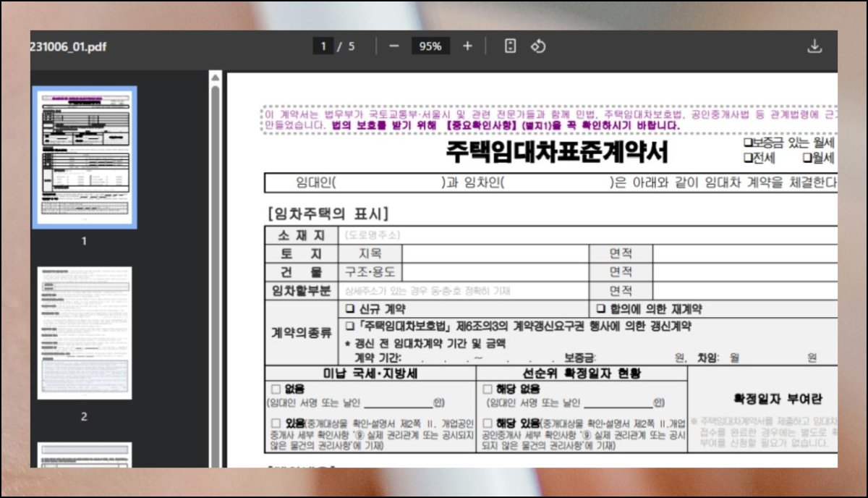The image size is (868, 498).
Task: Check 해당 있음 under 선순위 확정일자 현황
Action: click(x=487, y=423)
